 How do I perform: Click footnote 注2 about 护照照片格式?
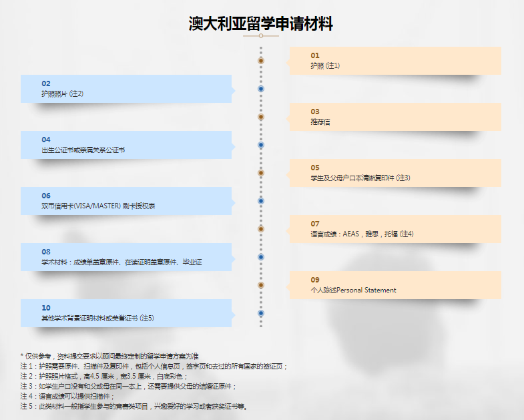[x=104, y=376]
